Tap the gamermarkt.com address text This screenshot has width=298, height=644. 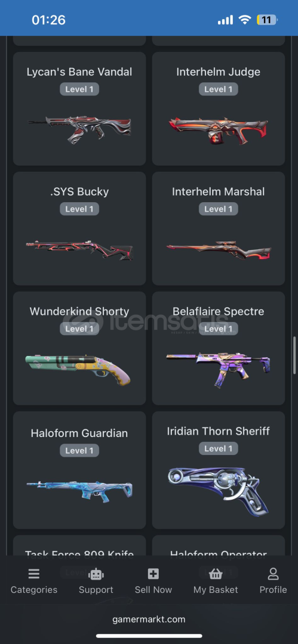tap(149, 620)
